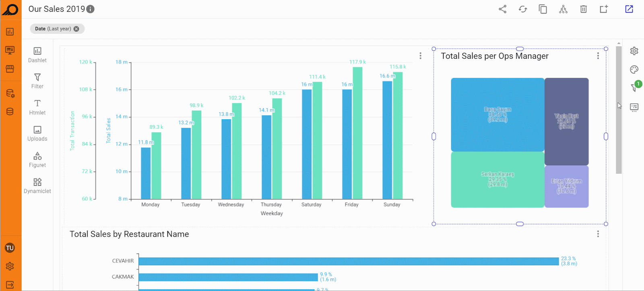The image size is (644, 291).
Task: Open the lineage hierarchy icon
Action: click(x=563, y=9)
